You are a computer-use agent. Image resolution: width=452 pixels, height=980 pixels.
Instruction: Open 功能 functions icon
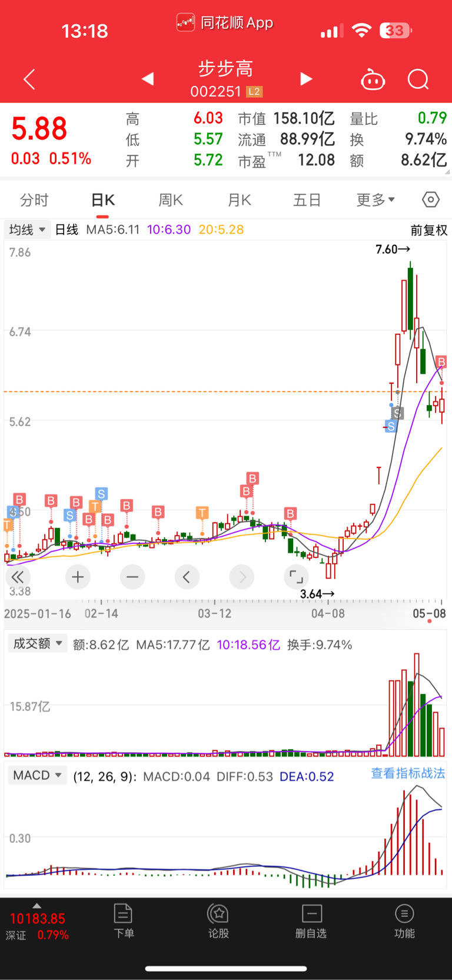pyautogui.click(x=404, y=921)
